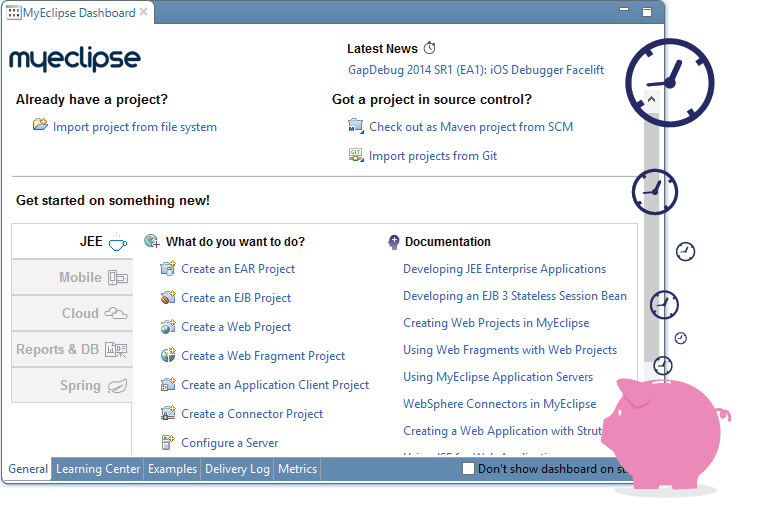The width and height of the screenshot is (777, 527).
Task: Click the Connector Project icon
Action: (x=168, y=413)
